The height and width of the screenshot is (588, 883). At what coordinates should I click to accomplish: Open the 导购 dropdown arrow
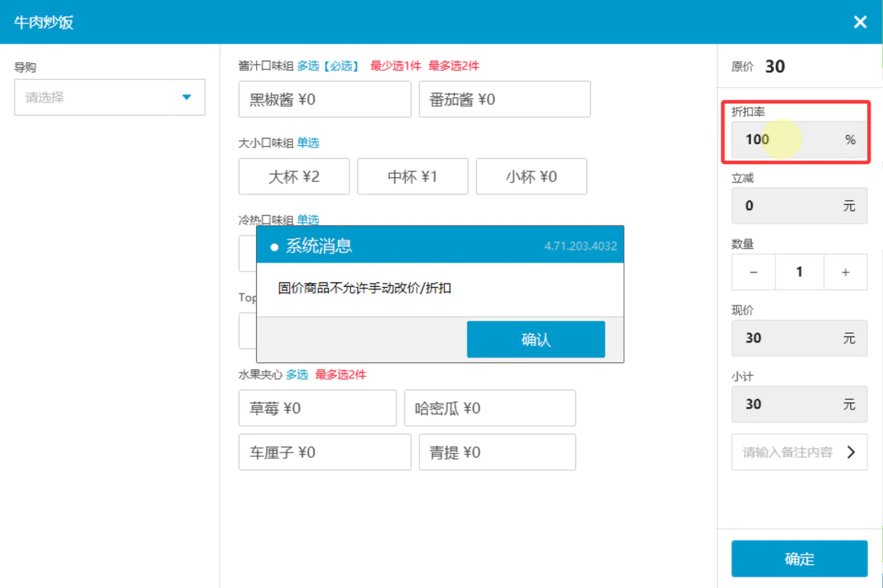[x=186, y=97]
